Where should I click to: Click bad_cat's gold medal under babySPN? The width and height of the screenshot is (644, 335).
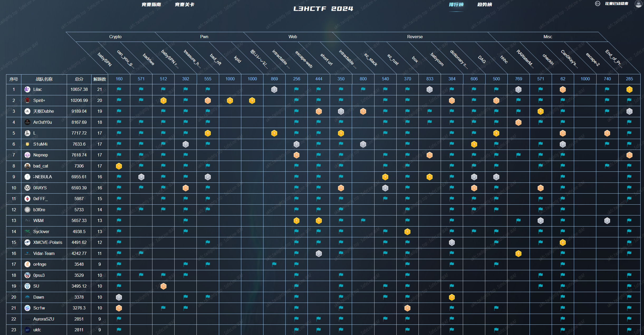click(119, 166)
